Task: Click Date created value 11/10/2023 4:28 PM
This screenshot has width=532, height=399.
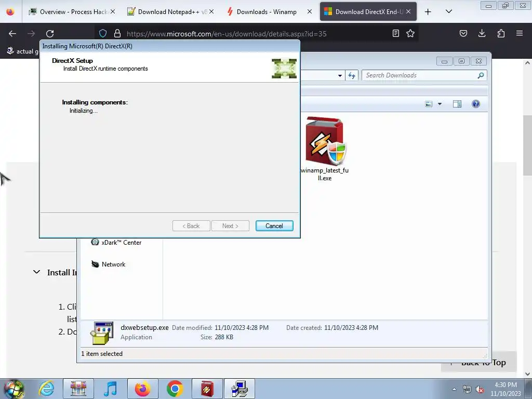Action: coord(351,328)
